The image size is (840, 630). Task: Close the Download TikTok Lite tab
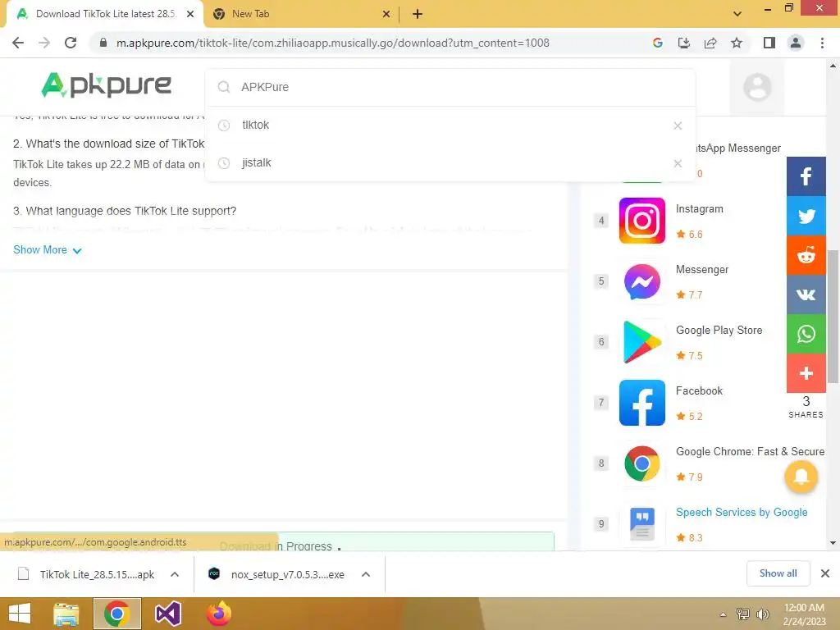pyautogui.click(x=190, y=14)
